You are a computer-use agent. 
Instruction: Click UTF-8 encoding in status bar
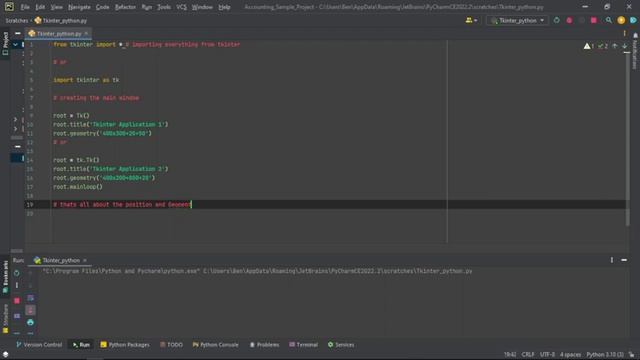click(547, 354)
